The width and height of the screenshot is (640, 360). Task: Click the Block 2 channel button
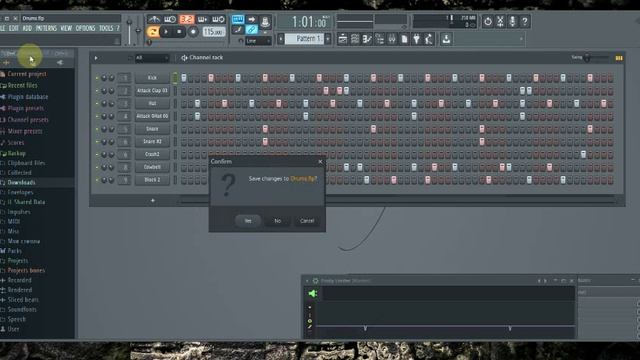[x=152, y=180]
